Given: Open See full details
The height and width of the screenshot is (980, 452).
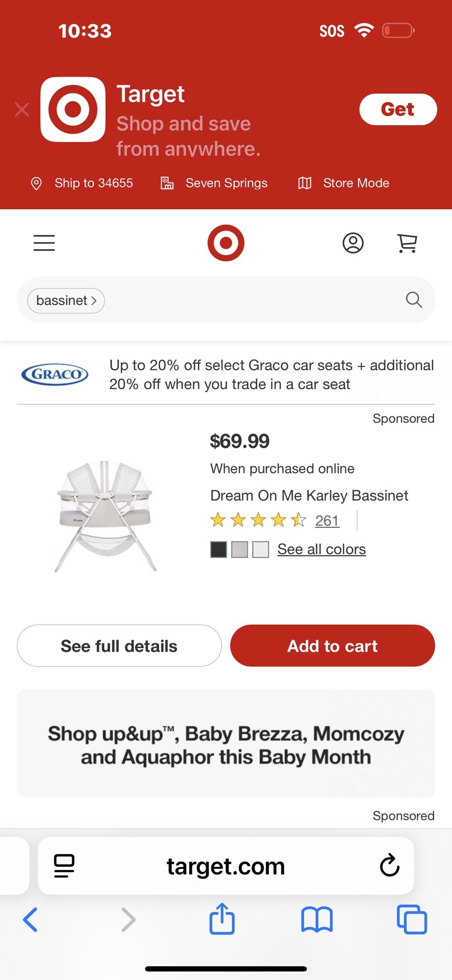Looking at the screenshot, I should (x=119, y=646).
